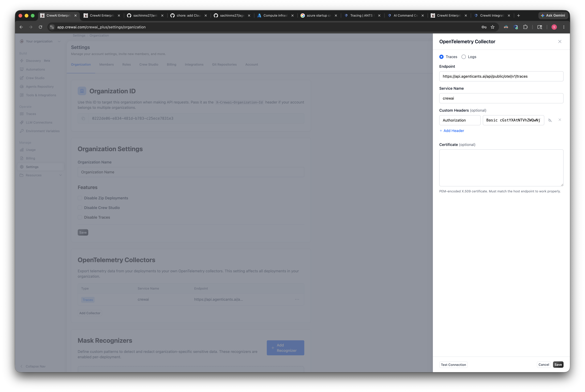Cancel the collector edit
Screen dimensions: 585x392
544,365
